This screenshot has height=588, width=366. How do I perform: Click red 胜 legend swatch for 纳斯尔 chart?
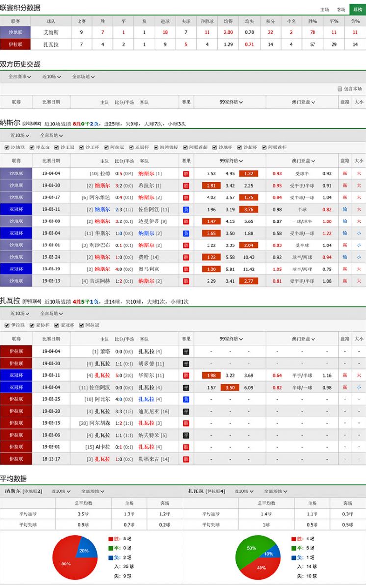111,539
